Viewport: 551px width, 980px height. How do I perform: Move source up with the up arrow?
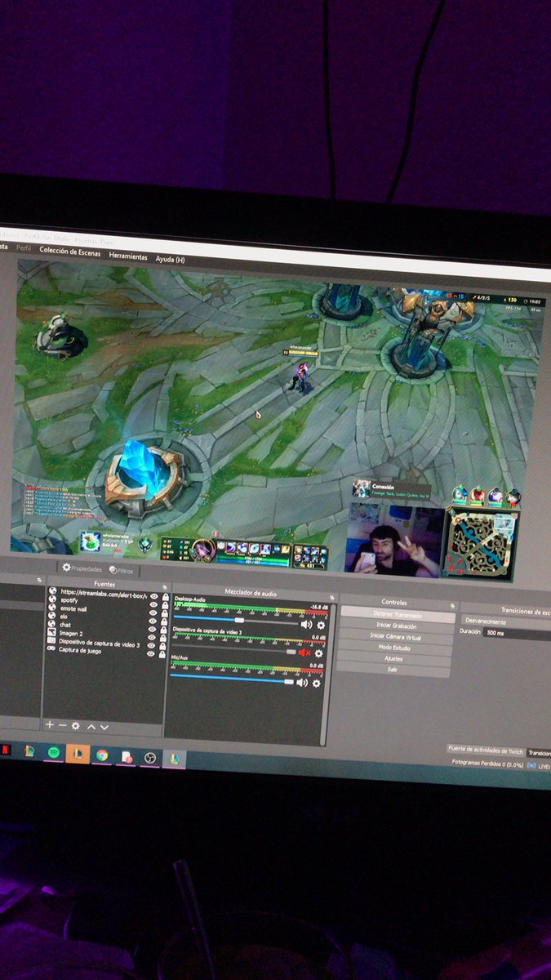(91, 727)
